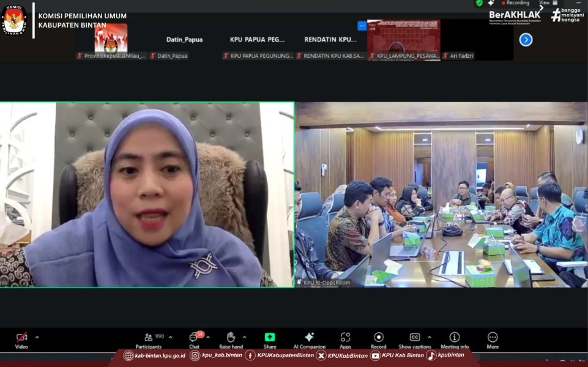Expand the Show captions options chevron

(x=429, y=337)
